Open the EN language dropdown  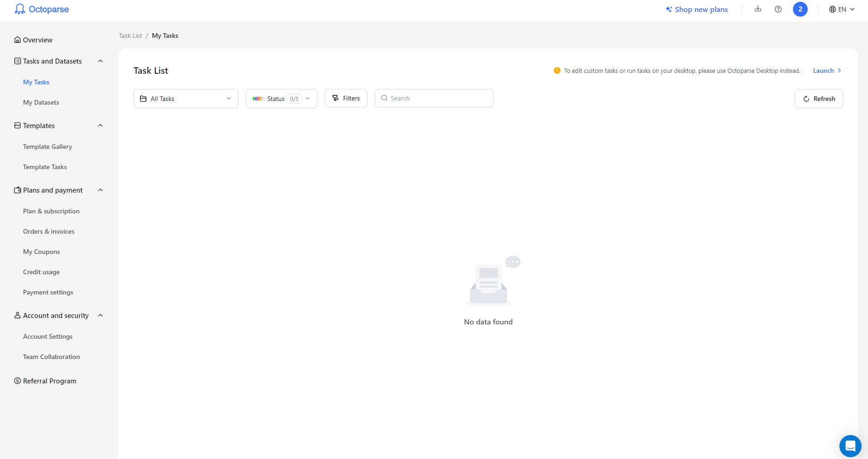click(842, 9)
